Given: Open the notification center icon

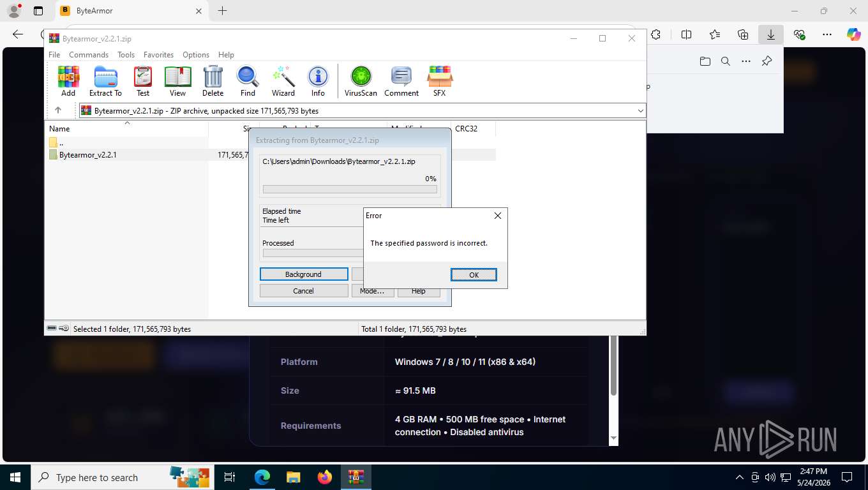Looking at the screenshot, I should [847, 477].
